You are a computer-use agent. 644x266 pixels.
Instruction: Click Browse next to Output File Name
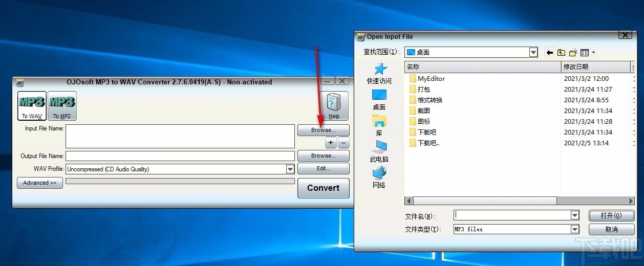click(323, 156)
